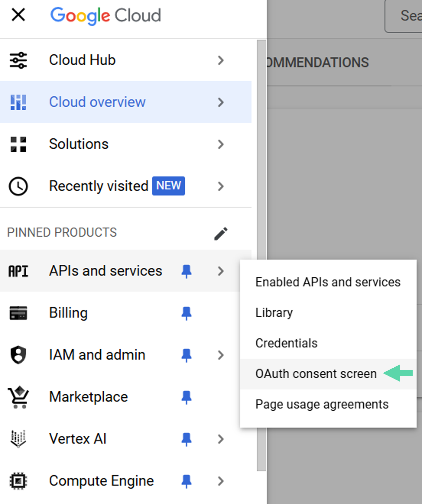Click the Cloud overview dashboard icon

click(x=18, y=102)
